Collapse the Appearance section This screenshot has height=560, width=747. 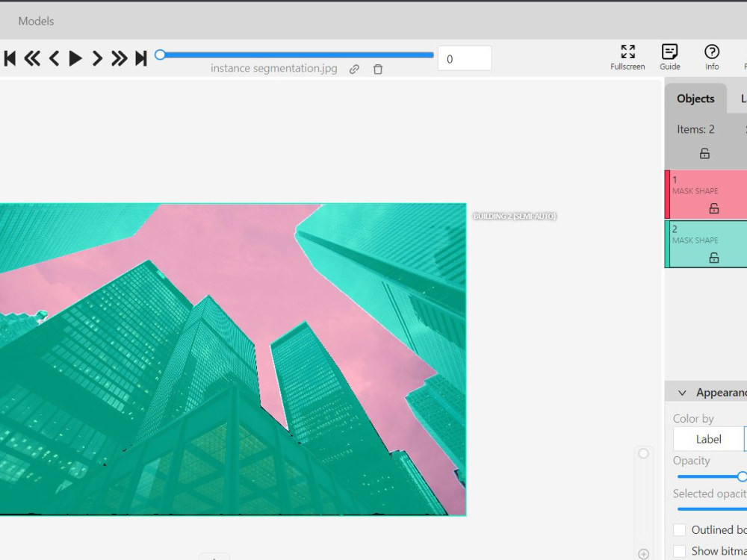pos(682,392)
